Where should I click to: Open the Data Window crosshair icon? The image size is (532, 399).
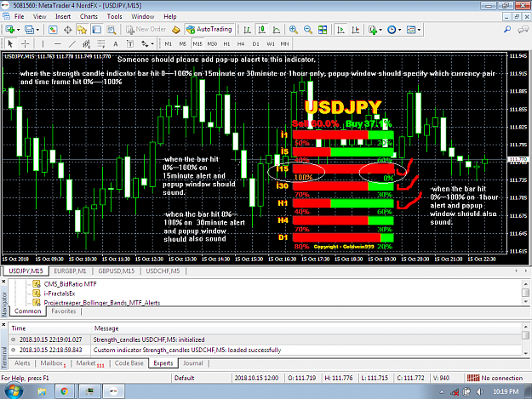(67, 30)
